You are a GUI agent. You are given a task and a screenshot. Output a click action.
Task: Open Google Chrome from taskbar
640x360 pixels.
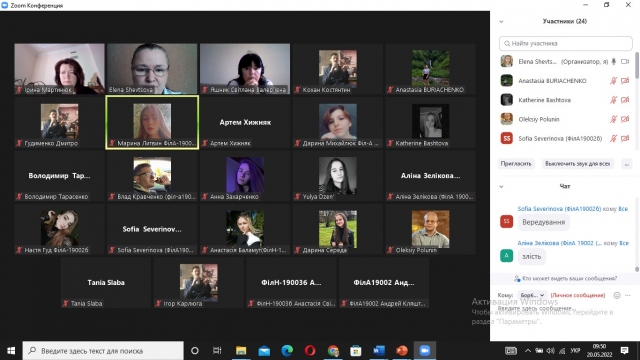point(333,351)
